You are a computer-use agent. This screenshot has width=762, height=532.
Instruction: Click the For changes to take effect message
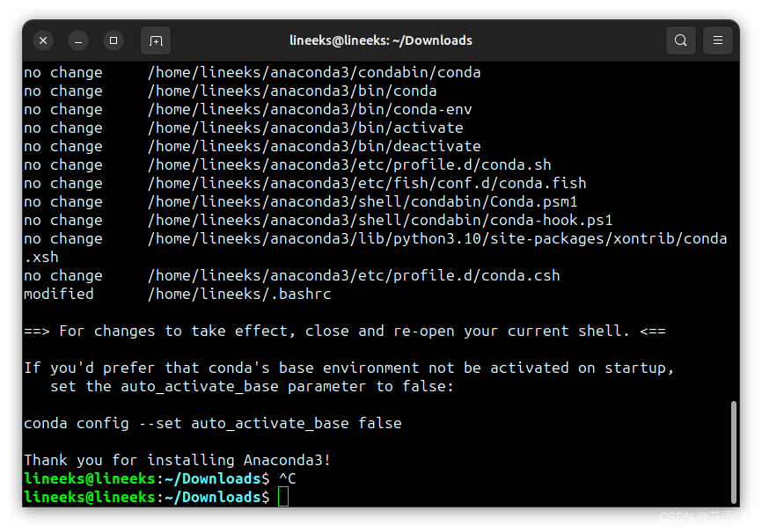tap(343, 331)
